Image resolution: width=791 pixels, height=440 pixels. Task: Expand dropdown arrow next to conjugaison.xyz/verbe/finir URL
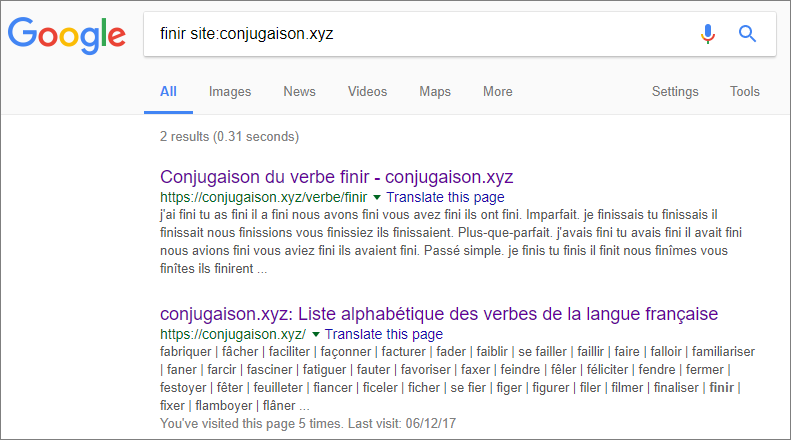pyautogui.click(x=377, y=197)
